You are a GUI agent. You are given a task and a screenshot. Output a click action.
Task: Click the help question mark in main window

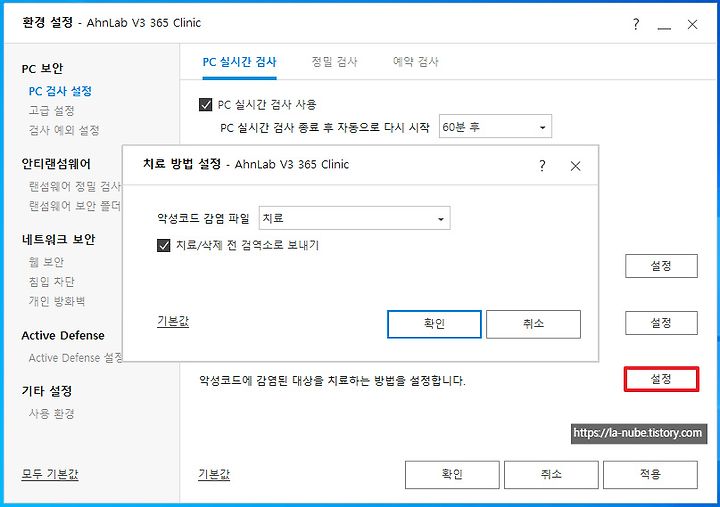tap(636, 24)
